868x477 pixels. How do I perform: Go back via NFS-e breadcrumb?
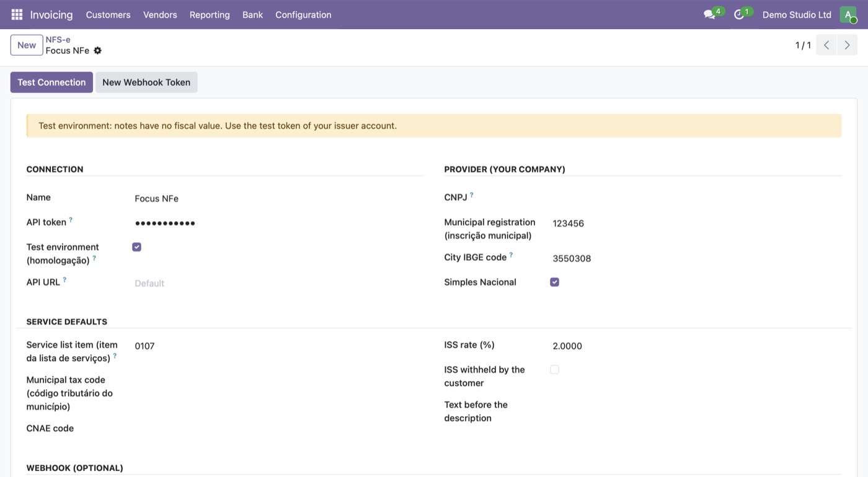click(58, 40)
